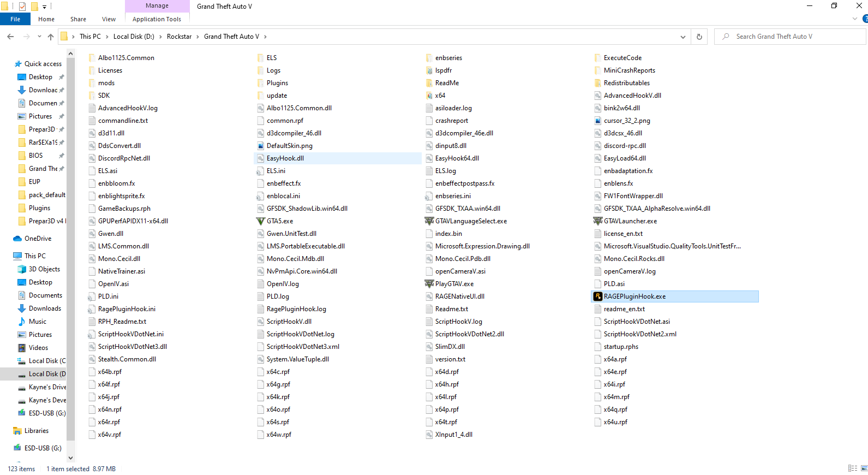Click the chevron after Local Disk (D:) breadcrumb

point(160,37)
